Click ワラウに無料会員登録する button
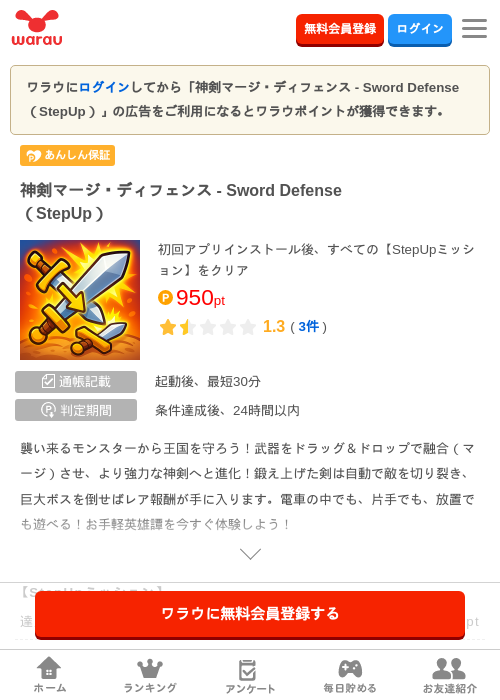The image size is (500, 700). (x=250, y=614)
